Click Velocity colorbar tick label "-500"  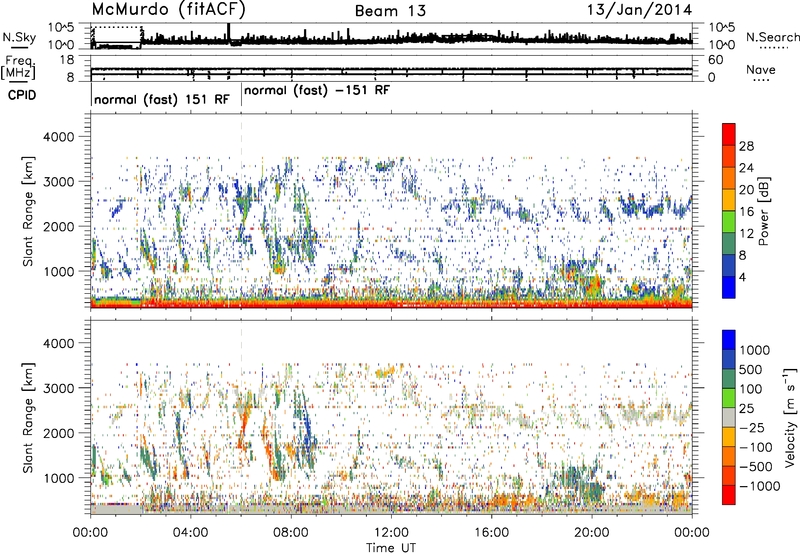pyautogui.click(x=756, y=466)
